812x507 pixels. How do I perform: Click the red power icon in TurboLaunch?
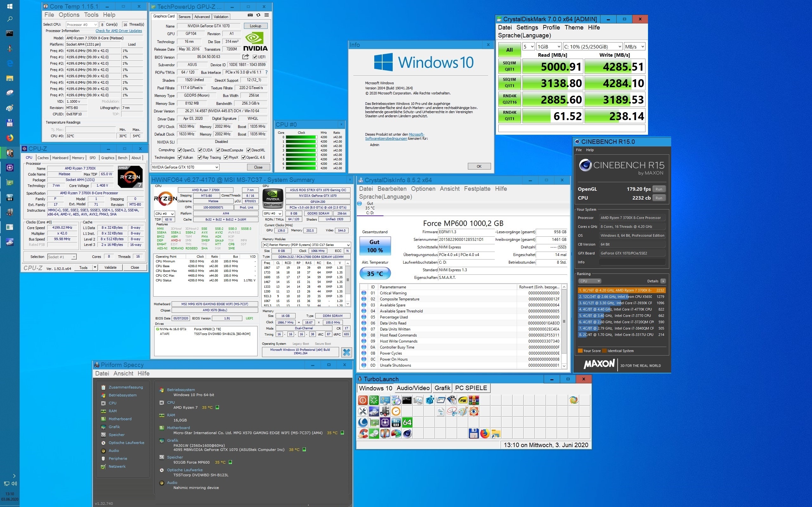363,400
